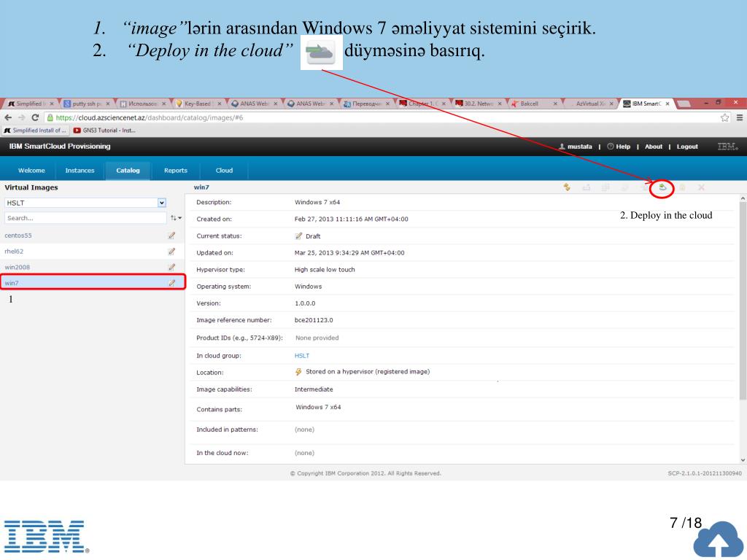Screen dimensions: 747x560
Task: Click the edit pencil icon beside win2008
Action: point(171,267)
